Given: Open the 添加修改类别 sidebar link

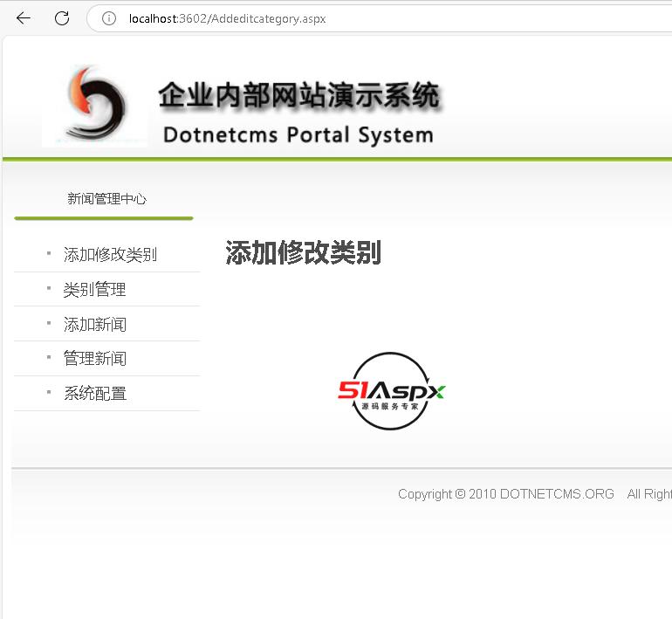Looking at the screenshot, I should point(110,254).
